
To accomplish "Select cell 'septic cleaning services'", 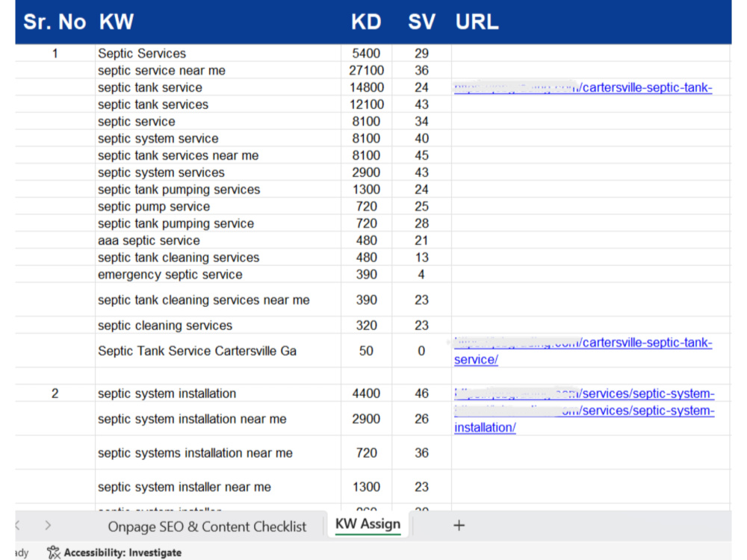I will pos(218,326).
